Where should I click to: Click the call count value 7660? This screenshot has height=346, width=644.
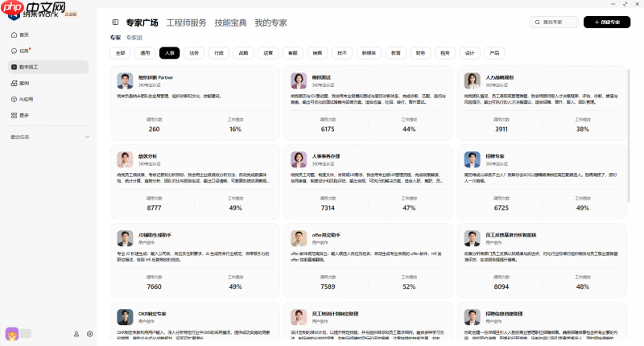(x=154, y=287)
